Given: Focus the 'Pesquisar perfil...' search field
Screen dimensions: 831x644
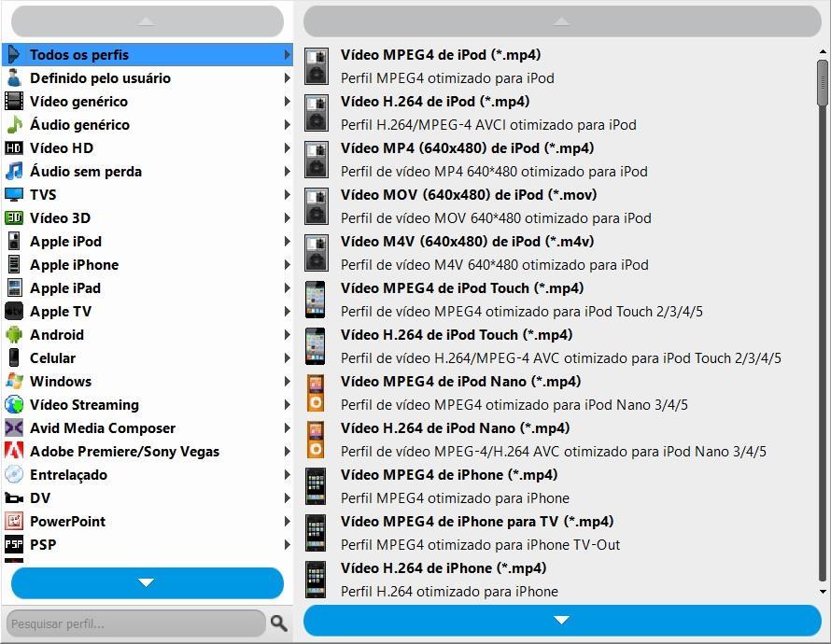Looking at the screenshot, I should 135,623.
